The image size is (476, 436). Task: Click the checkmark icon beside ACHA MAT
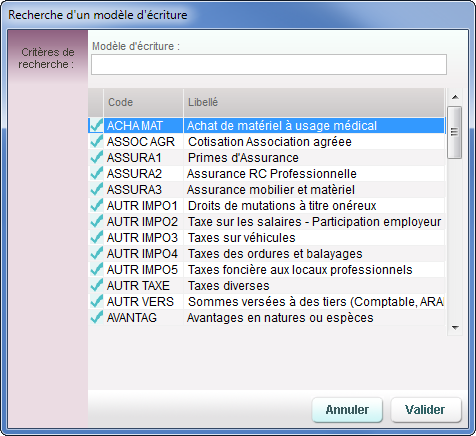(96, 125)
